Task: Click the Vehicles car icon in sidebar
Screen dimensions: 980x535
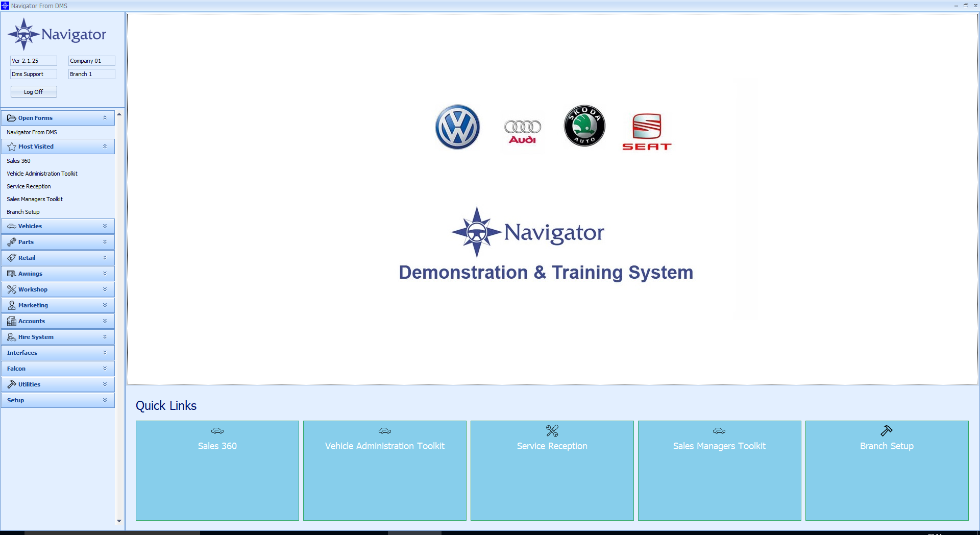Action: (x=11, y=226)
